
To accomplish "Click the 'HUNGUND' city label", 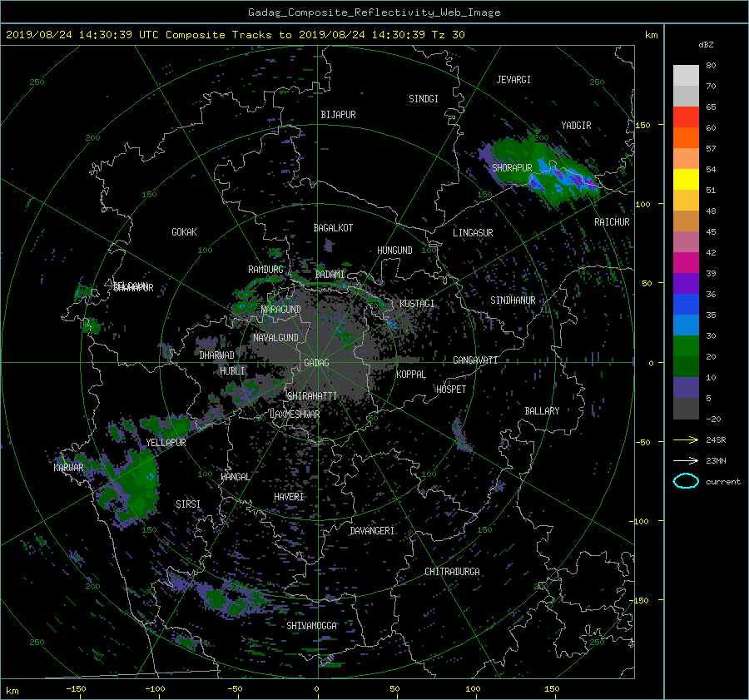I will (x=394, y=251).
